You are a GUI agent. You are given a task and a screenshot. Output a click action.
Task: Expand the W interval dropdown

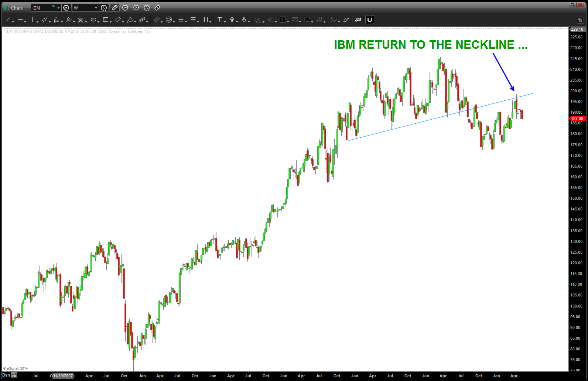click(96, 8)
